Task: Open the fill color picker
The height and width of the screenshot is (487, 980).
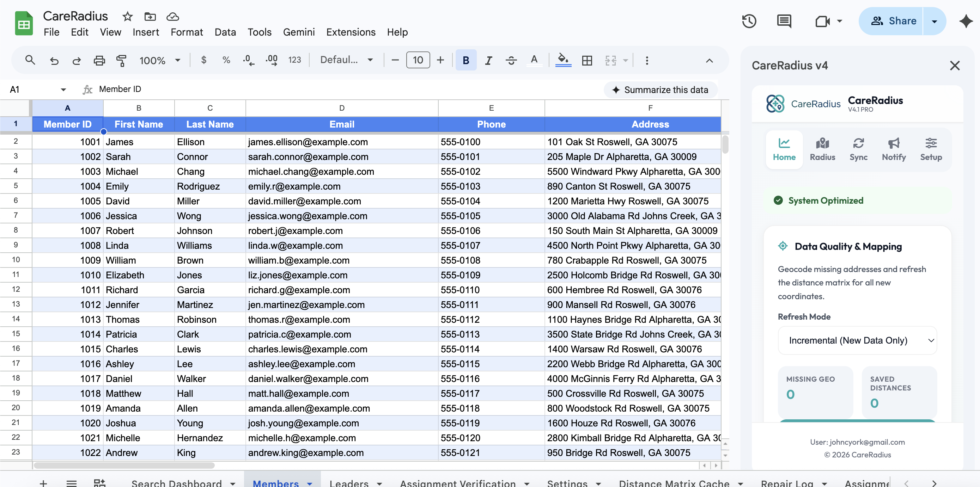Action: [563, 60]
